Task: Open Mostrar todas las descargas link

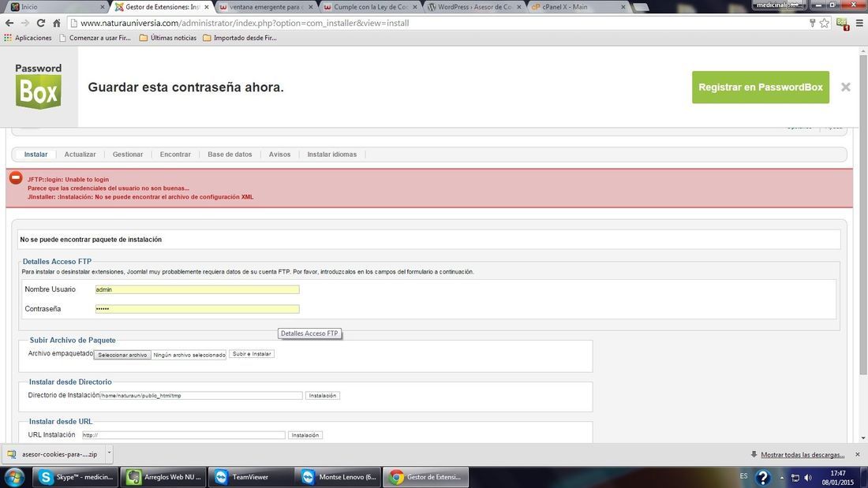Action: click(803, 455)
